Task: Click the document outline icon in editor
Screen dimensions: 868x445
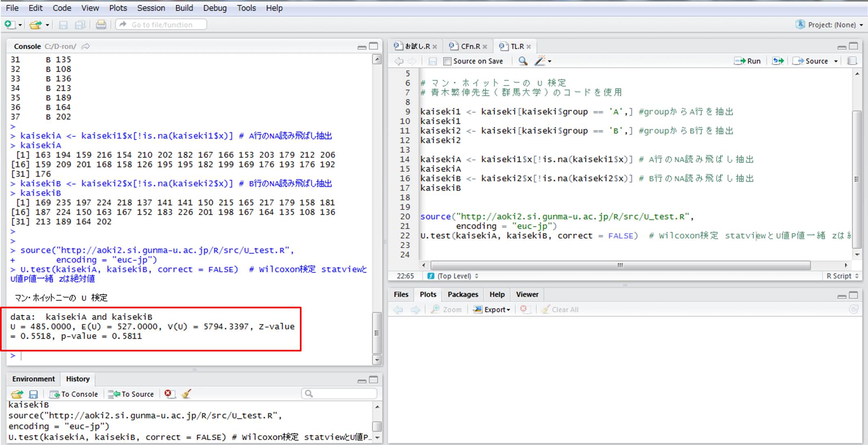Action: click(x=852, y=61)
